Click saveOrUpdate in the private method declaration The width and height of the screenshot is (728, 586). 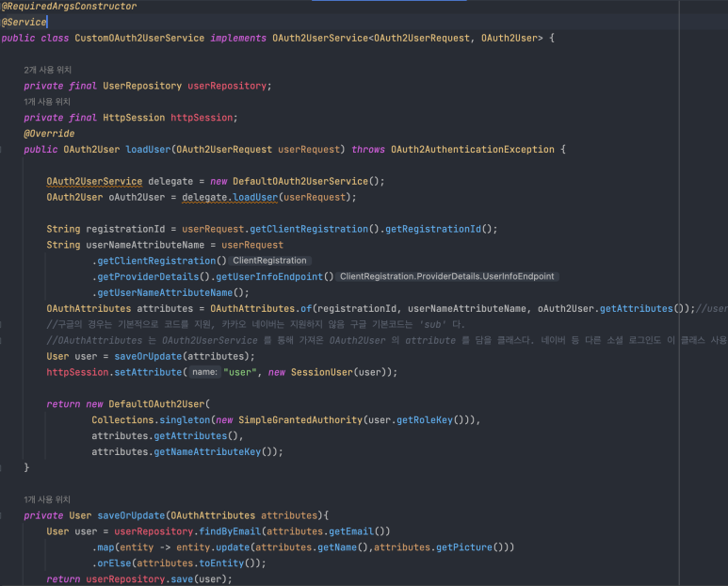(x=131, y=515)
